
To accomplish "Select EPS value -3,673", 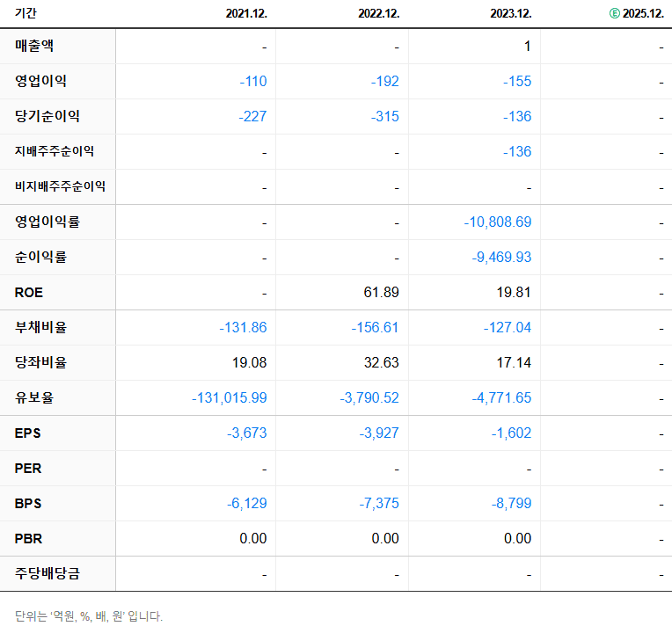I will click(247, 433).
